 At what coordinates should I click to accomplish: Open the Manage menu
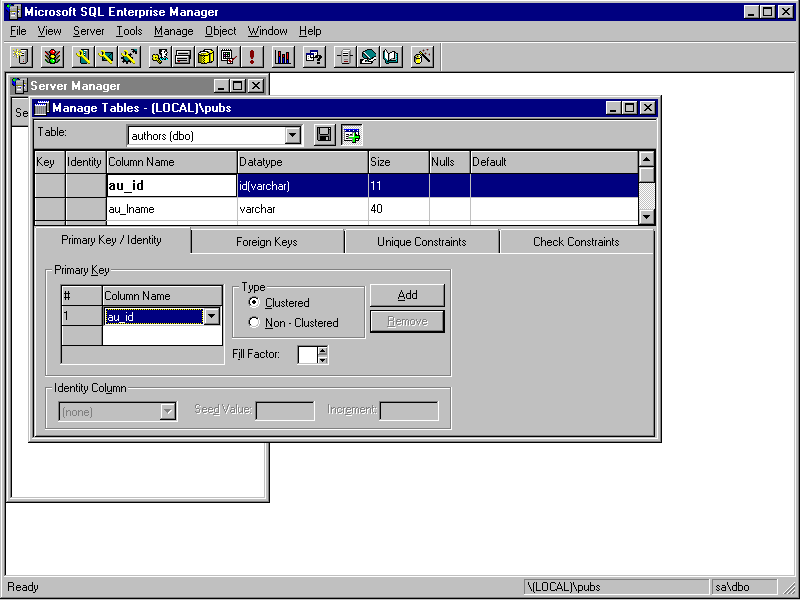point(173,31)
